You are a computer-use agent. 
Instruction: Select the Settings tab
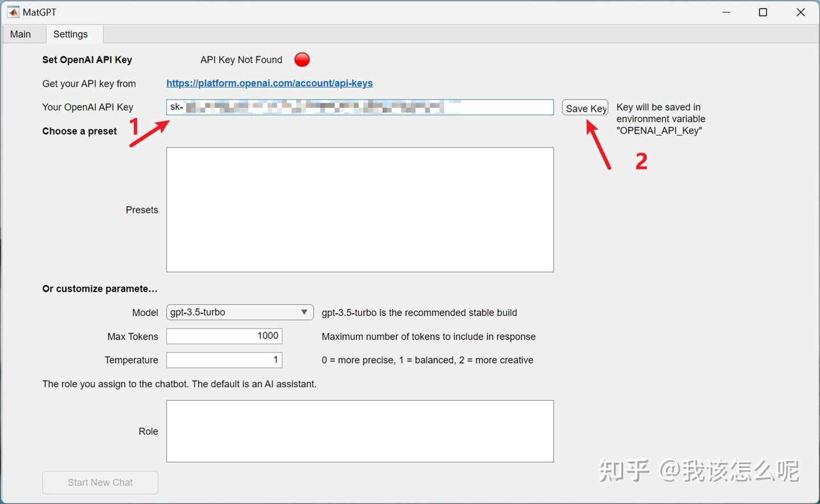click(71, 34)
